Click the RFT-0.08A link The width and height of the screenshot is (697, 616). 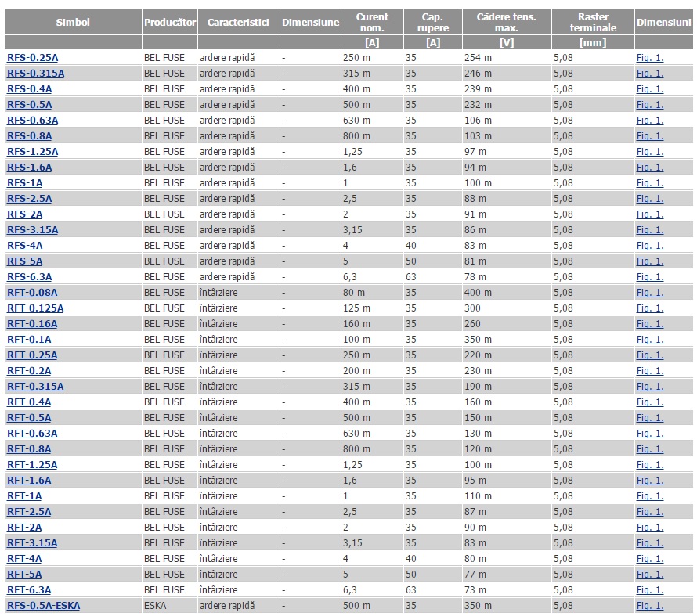(32, 293)
